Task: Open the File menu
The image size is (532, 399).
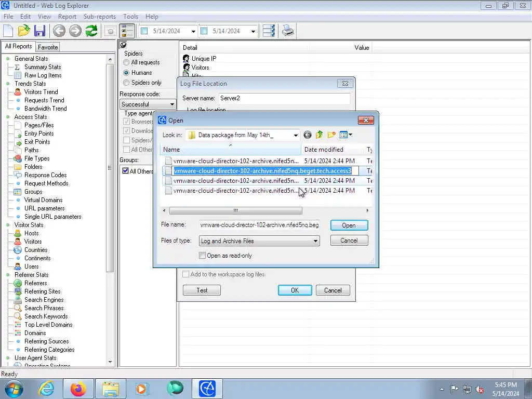Action: pos(8,17)
